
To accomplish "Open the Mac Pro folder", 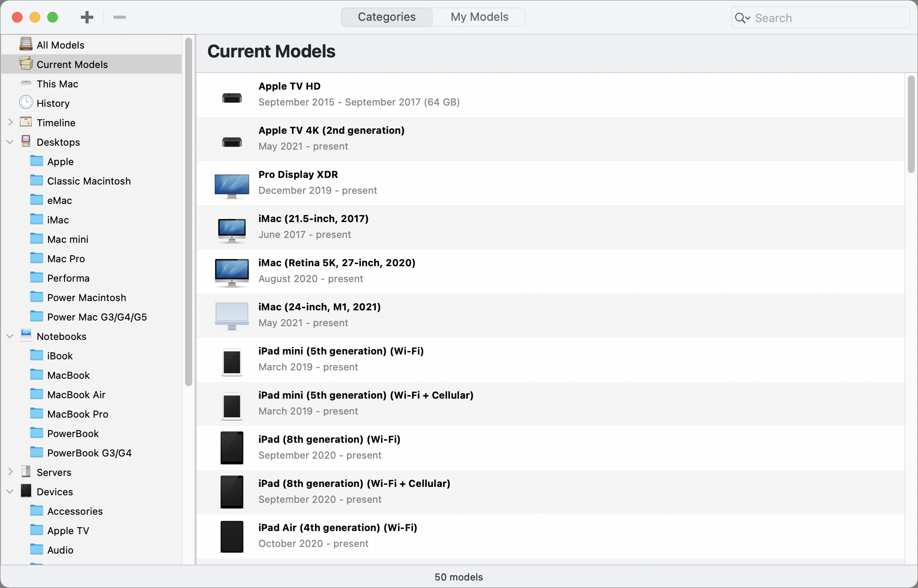I will [91, 258].
